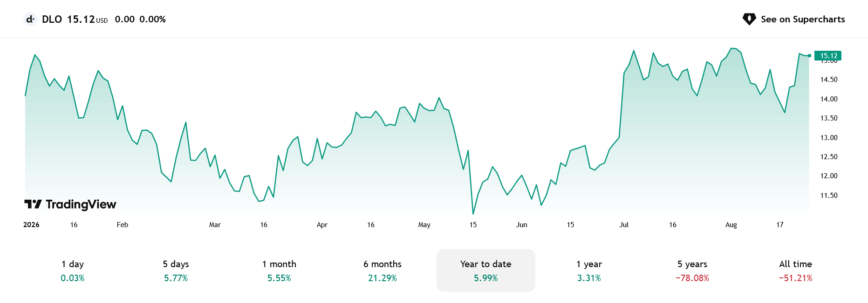The image size is (868, 303).
Task: Click the DLO ticker symbol
Action: tap(52, 19)
